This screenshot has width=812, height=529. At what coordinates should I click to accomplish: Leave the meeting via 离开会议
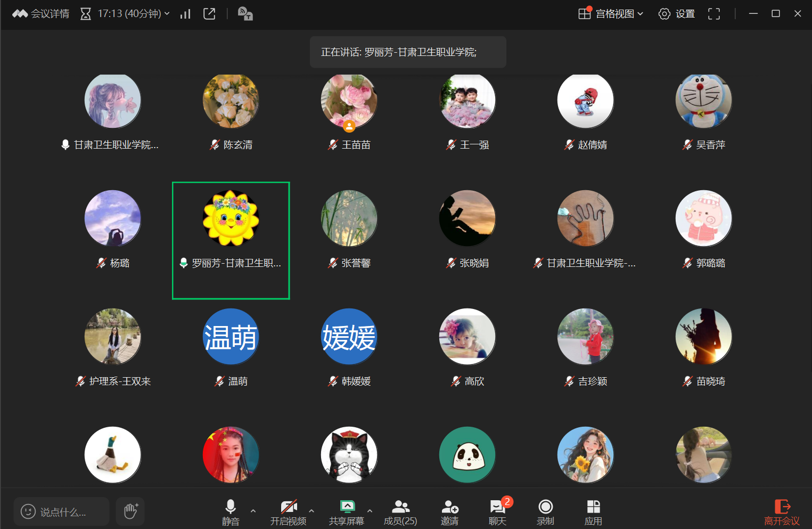pyautogui.click(x=782, y=512)
